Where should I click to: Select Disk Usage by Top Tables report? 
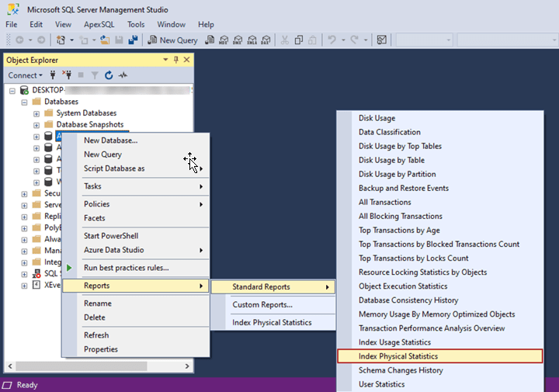pos(440,146)
